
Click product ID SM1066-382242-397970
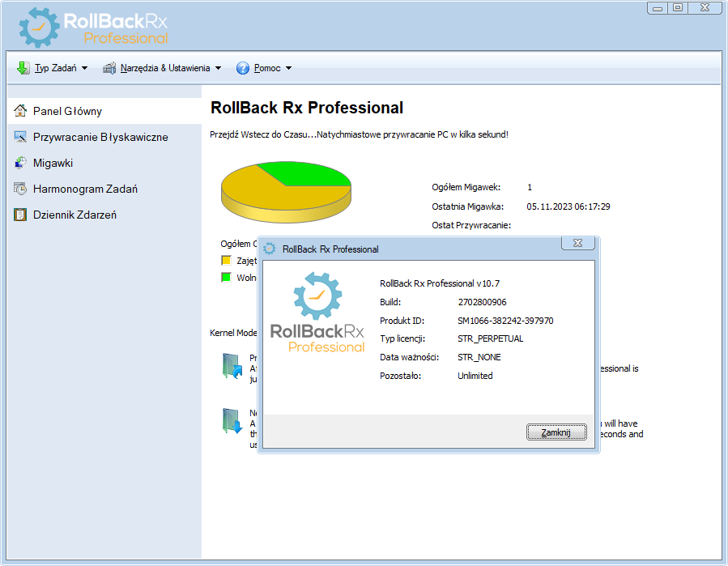coord(505,321)
